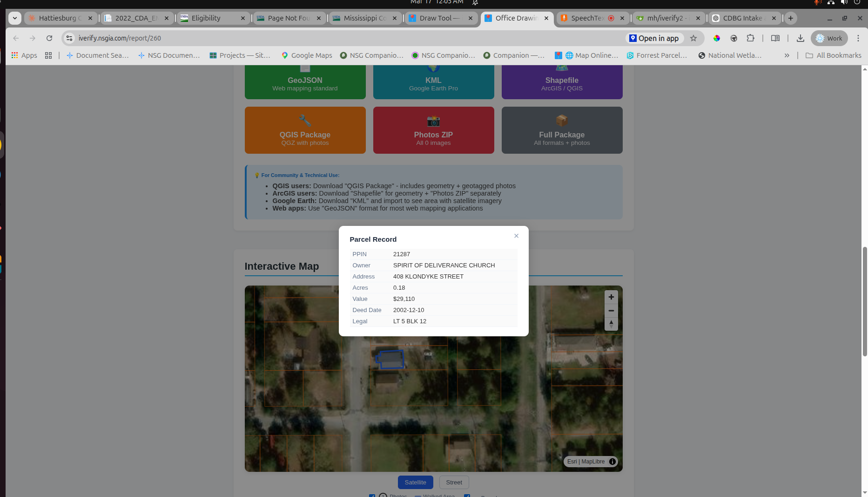Select the QGIS Package download with wrench icon

coord(305,130)
